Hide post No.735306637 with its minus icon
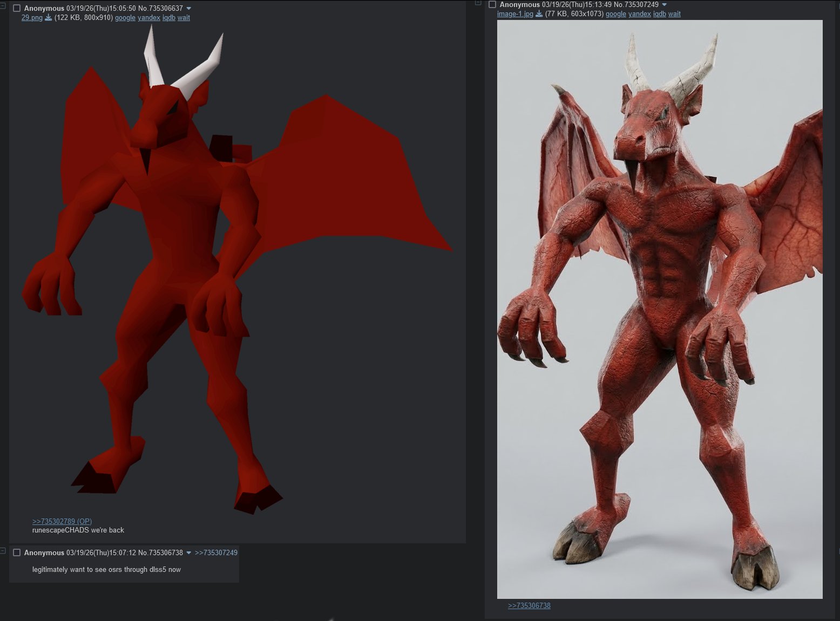Viewport: 840px width, 621px height. coord(3,6)
